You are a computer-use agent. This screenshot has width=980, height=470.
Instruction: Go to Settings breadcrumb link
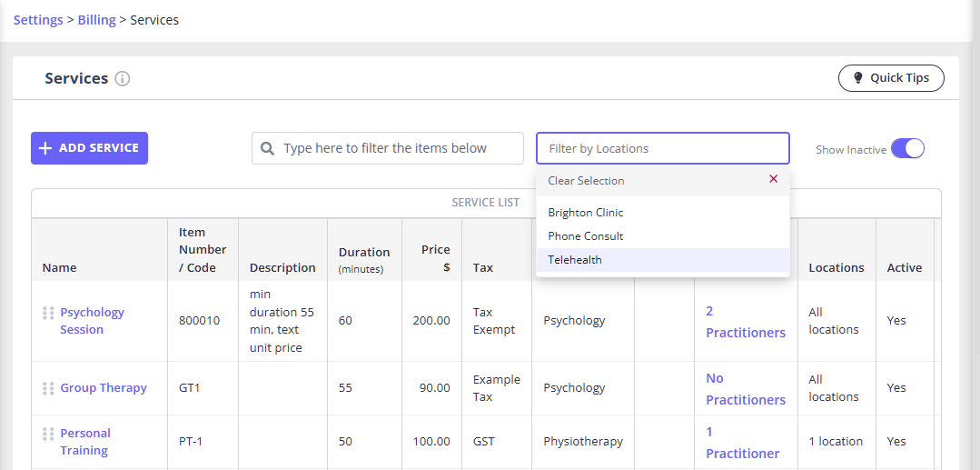[x=38, y=20]
